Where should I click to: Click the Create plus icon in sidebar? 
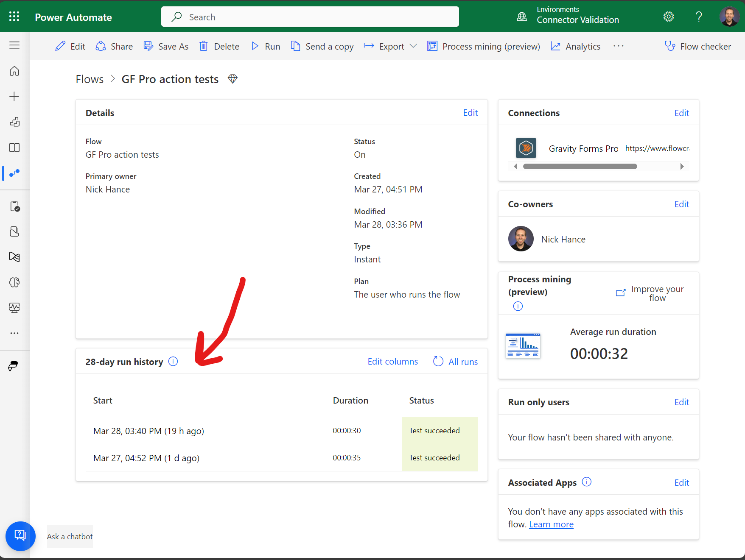(14, 96)
